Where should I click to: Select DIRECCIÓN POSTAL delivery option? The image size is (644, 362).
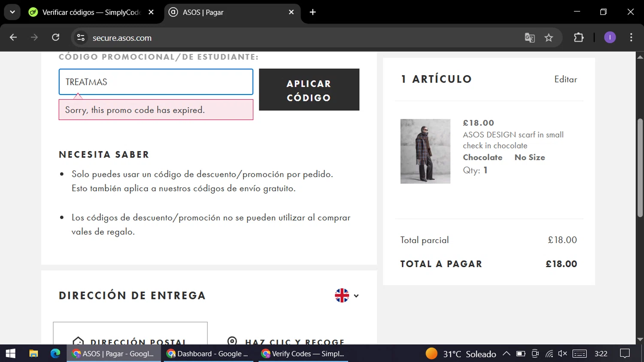130,334
